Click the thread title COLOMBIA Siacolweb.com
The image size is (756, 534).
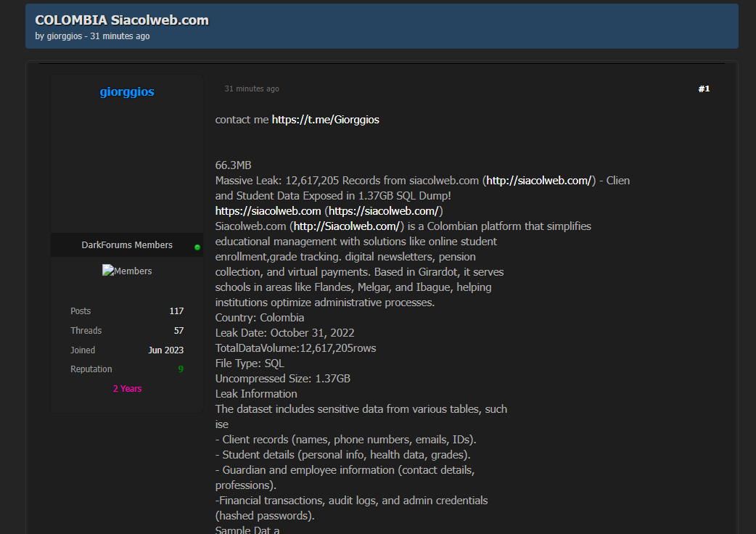click(122, 20)
